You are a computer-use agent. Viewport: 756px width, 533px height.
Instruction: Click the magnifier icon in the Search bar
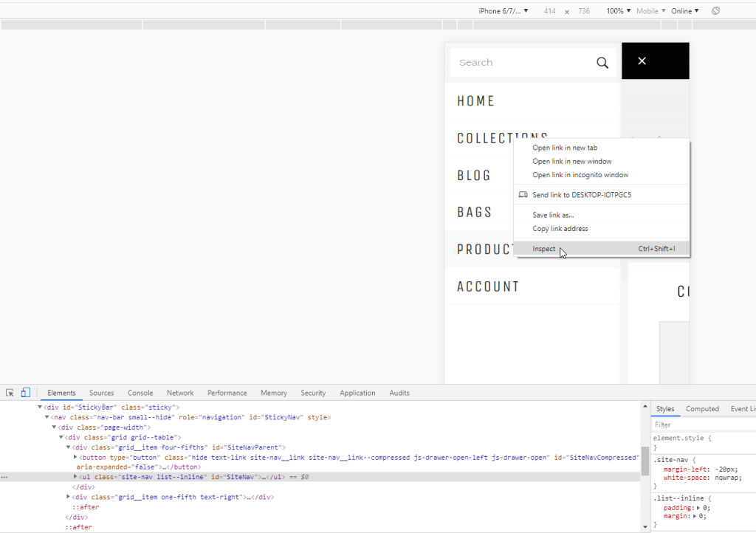click(602, 62)
